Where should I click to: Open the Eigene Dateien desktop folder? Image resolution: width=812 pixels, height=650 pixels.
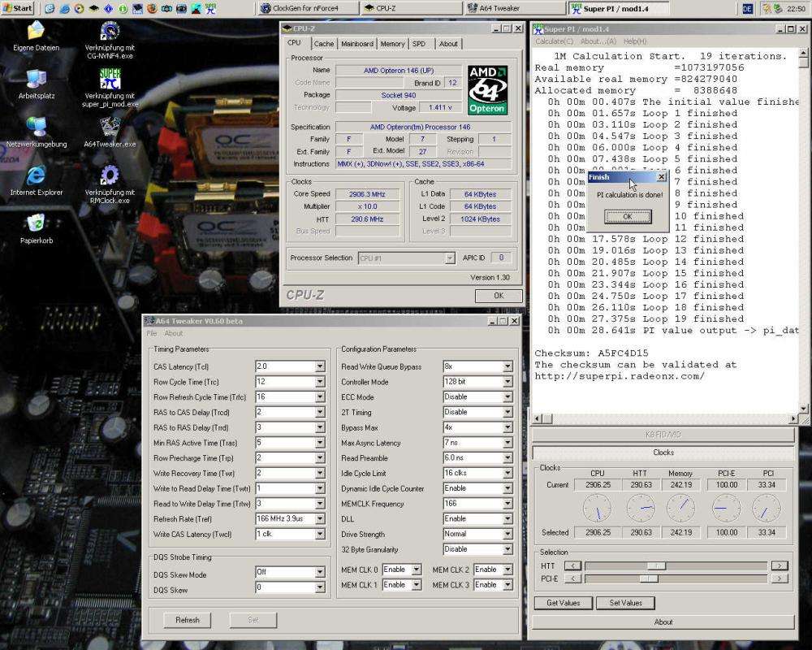pos(36,32)
